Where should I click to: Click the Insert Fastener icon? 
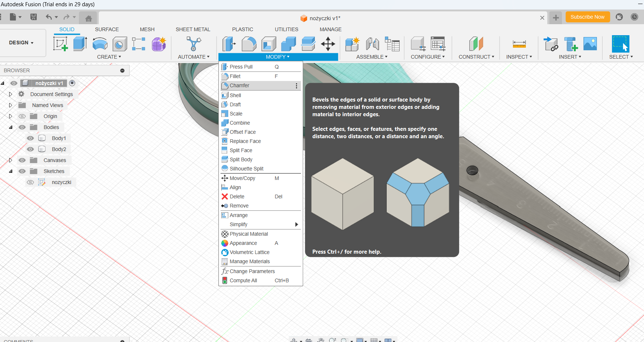tap(571, 44)
